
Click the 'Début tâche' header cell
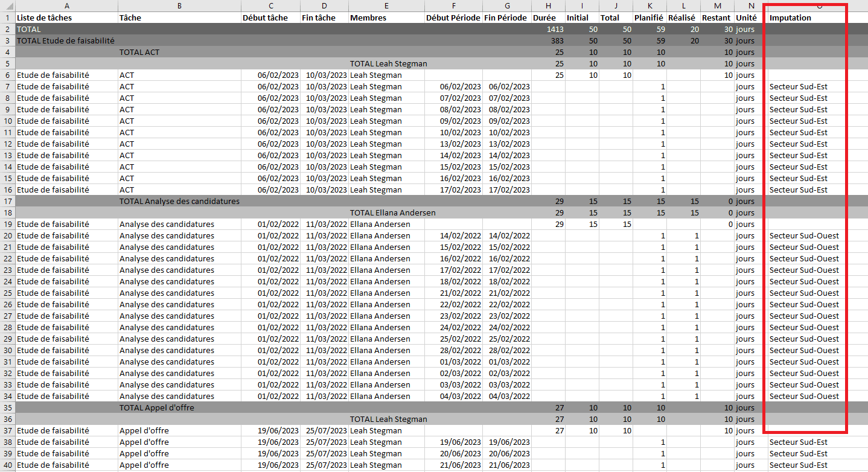[x=270, y=18]
